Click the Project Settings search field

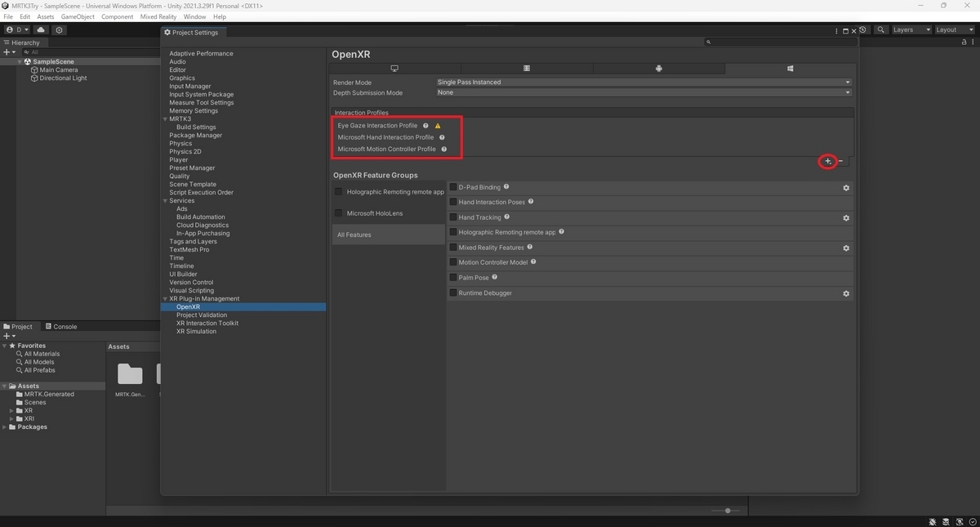pyautogui.click(x=780, y=42)
